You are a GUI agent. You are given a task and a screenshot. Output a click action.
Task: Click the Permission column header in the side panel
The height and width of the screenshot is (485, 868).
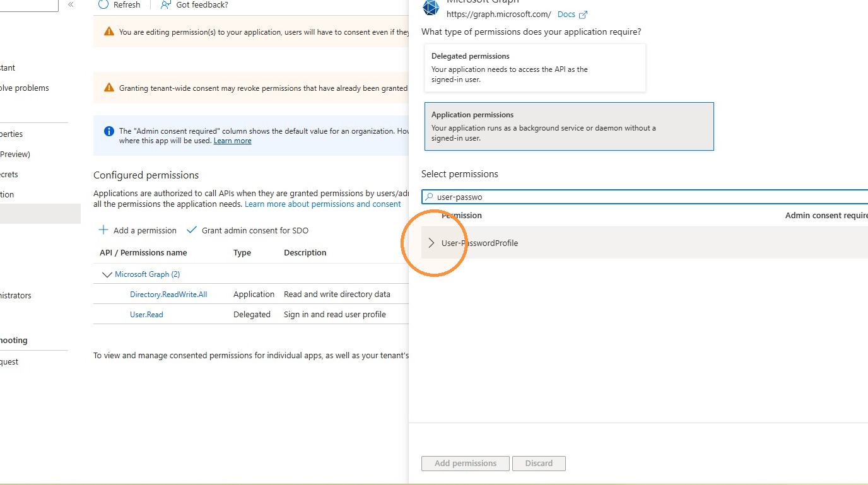462,216
